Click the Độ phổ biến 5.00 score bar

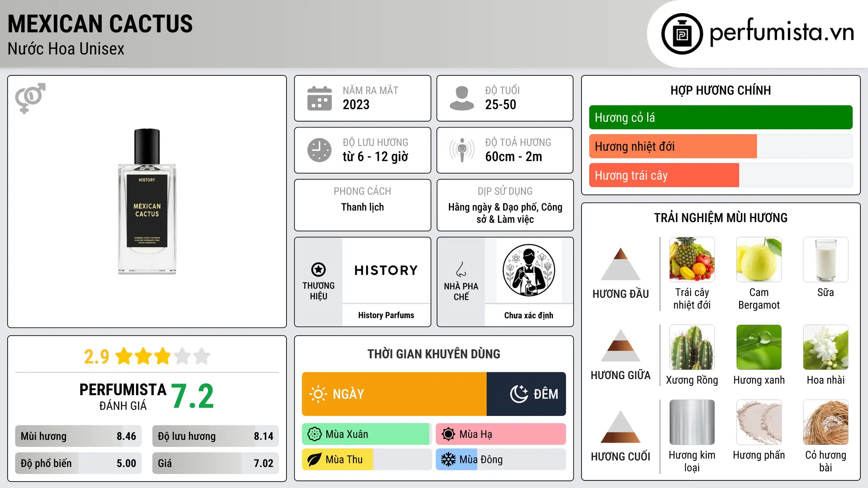pyautogui.click(x=78, y=463)
